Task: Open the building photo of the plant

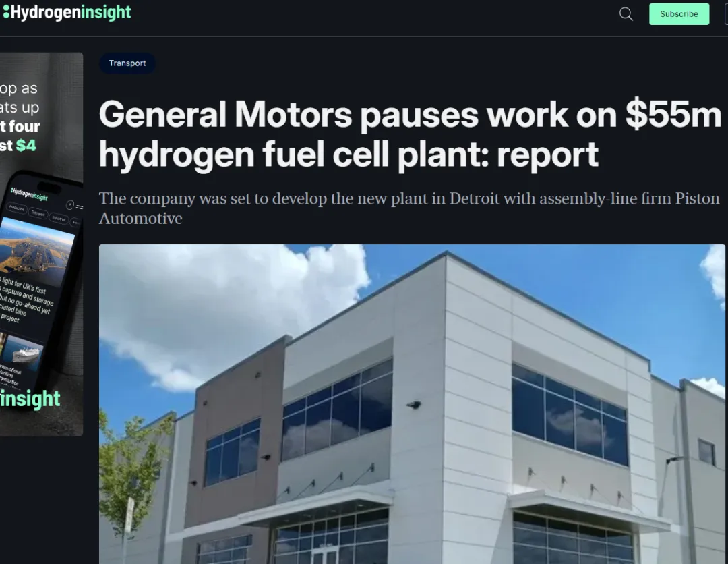Action: 412,403
